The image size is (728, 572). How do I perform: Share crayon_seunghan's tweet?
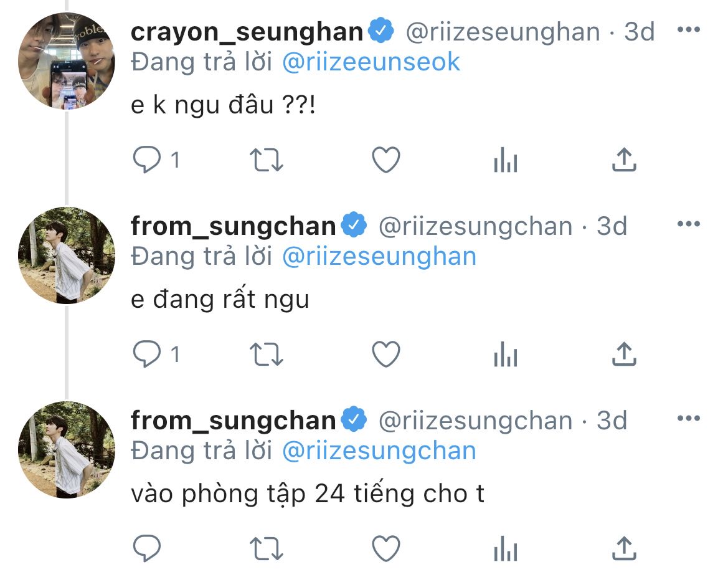coord(624,160)
